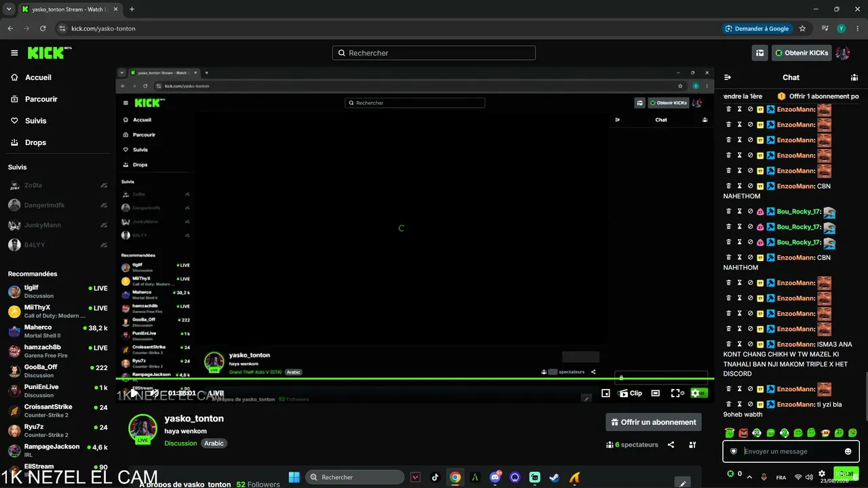Open the RampageJackson IRL stream

pyautogui.click(x=58, y=450)
